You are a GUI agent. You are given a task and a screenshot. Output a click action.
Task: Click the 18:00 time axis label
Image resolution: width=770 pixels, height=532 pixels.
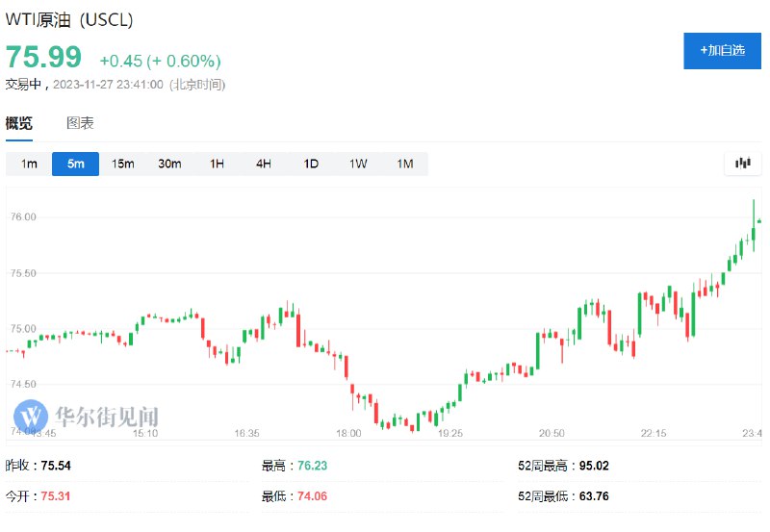point(348,433)
